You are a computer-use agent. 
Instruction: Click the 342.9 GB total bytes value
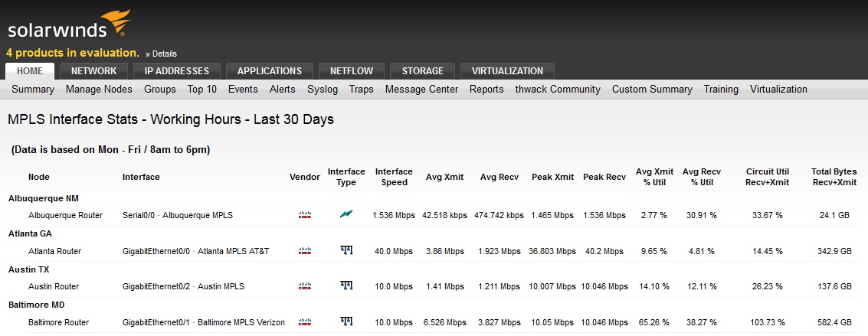[834, 251]
